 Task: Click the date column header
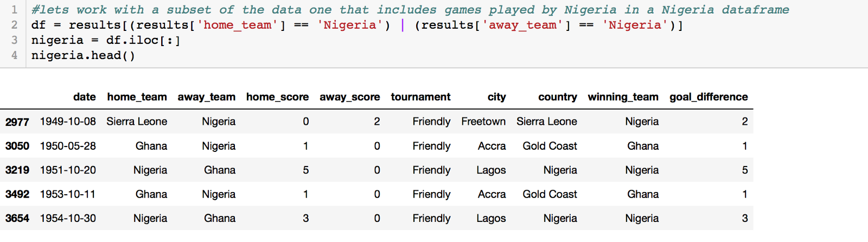pyautogui.click(x=84, y=97)
